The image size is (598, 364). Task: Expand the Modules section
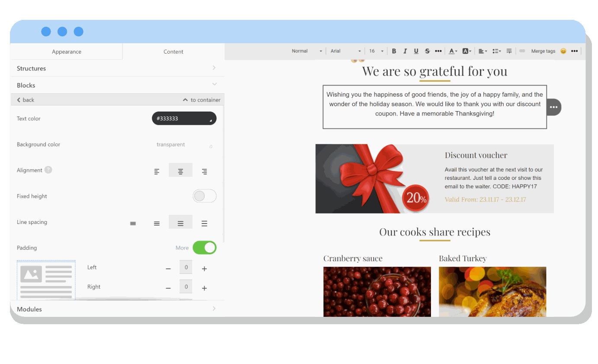(117, 309)
